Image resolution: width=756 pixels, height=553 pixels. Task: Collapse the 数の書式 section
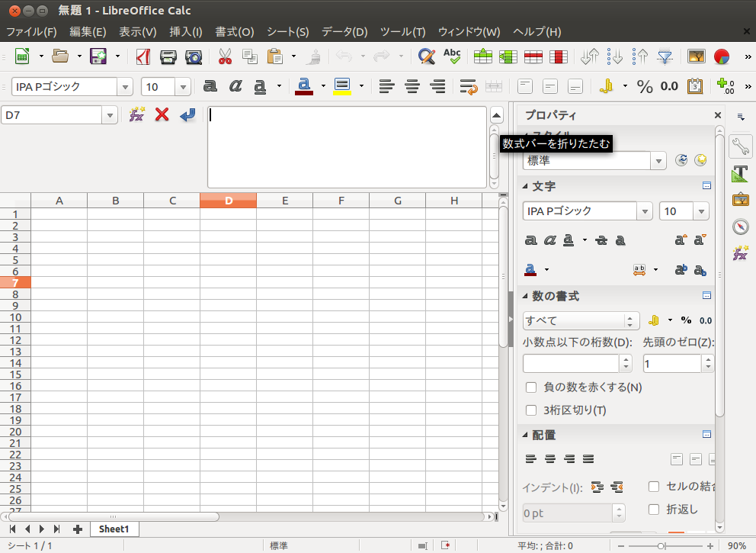click(x=525, y=296)
